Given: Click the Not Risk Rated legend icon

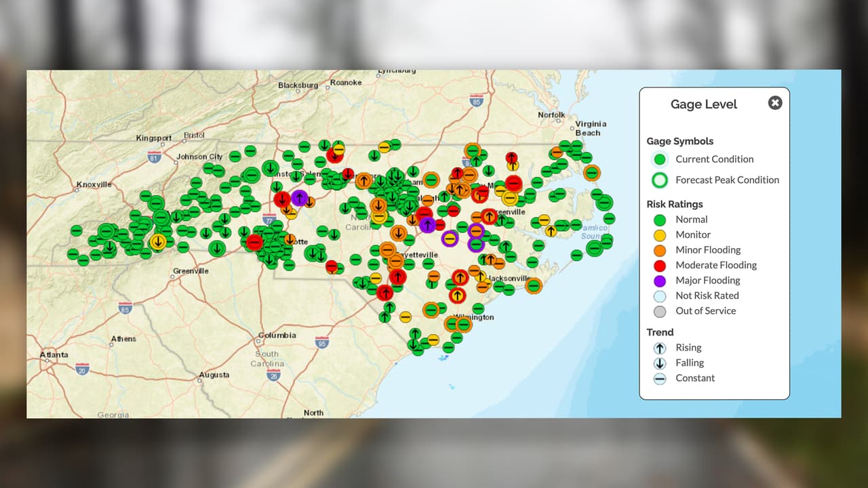Looking at the screenshot, I should (x=660, y=296).
